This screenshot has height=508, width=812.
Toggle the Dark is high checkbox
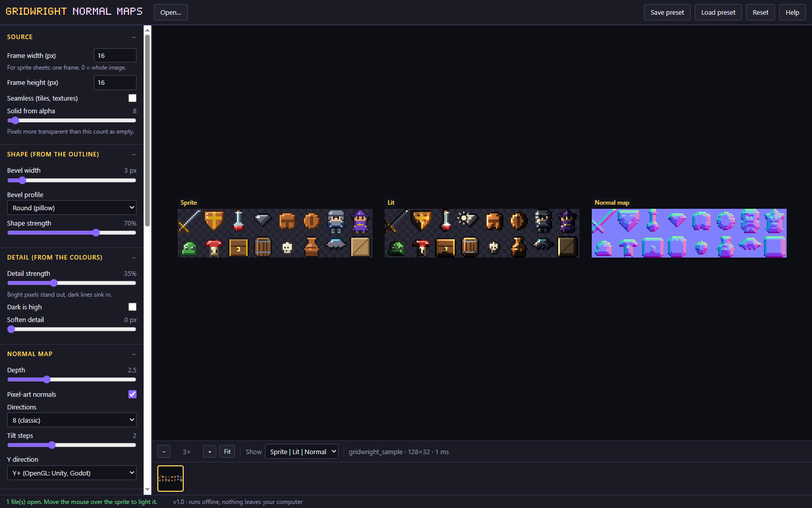(132, 307)
